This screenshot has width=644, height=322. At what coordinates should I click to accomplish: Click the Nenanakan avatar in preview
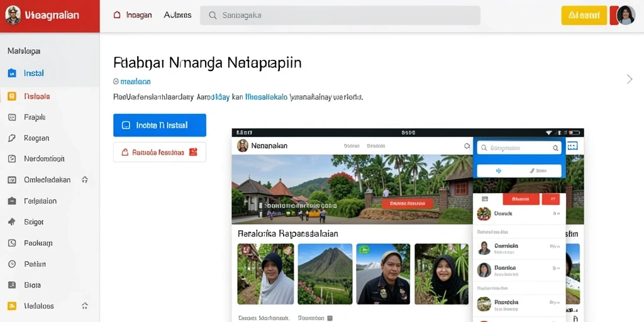point(243,145)
